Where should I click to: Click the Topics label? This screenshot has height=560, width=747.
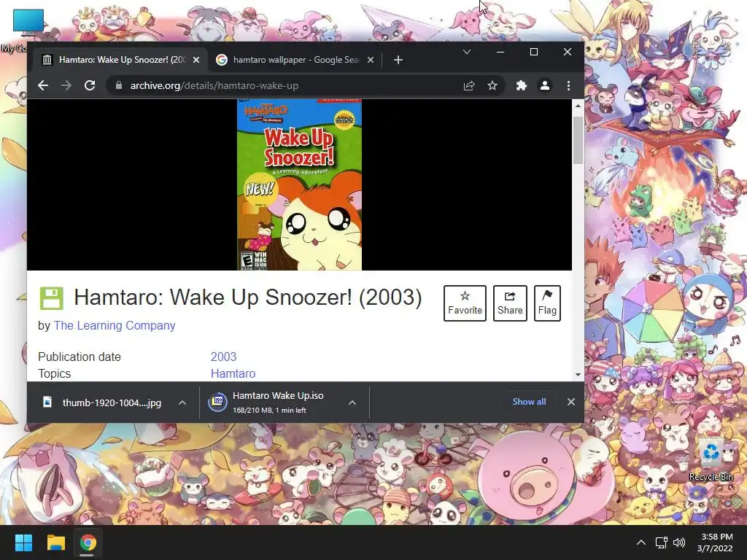[54, 373]
